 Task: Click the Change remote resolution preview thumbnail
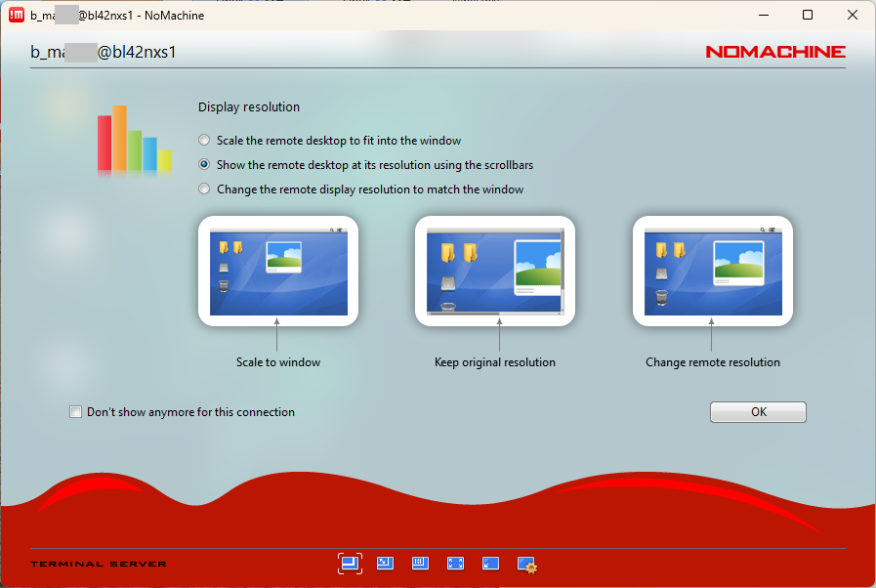(x=713, y=271)
